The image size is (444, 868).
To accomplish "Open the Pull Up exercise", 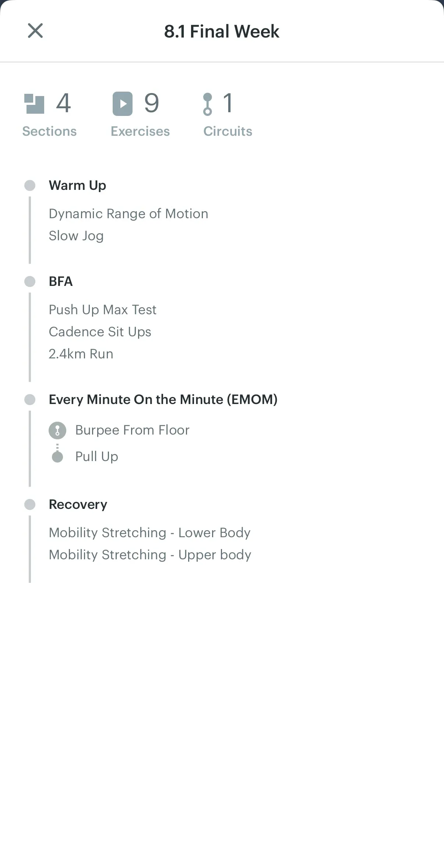I will (97, 457).
